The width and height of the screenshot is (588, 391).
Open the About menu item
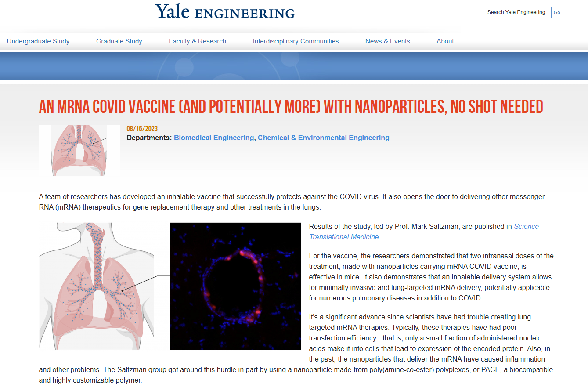coord(445,41)
